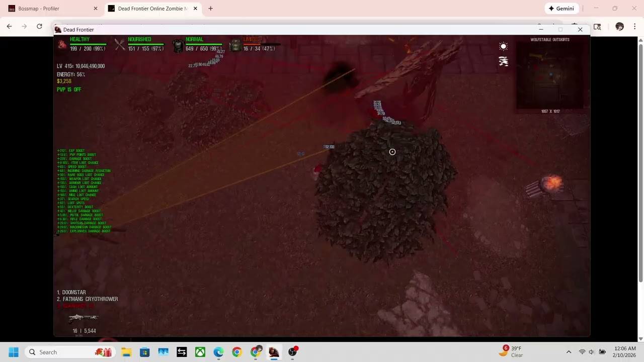
Task: Go forward in browser history
Action: point(24,27)
